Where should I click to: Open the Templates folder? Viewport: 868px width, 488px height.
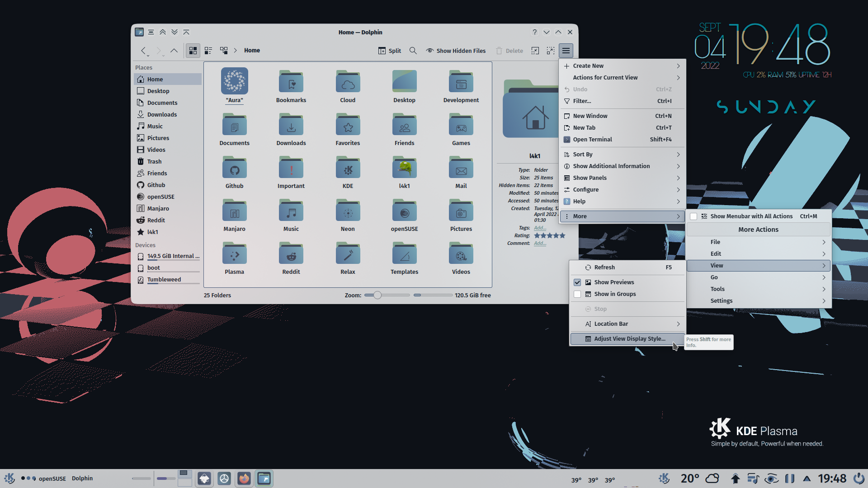click(404, 258)
